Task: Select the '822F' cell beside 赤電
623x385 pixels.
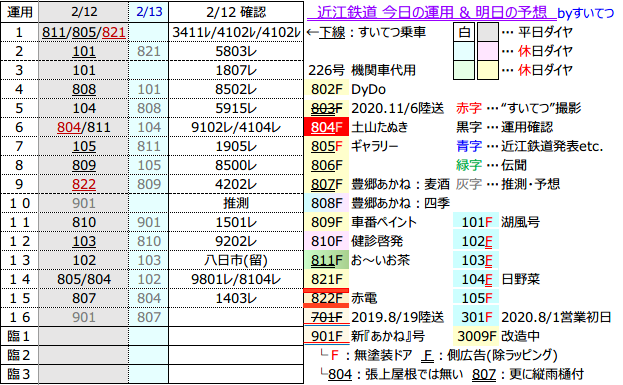Action: tap(327, 298)
